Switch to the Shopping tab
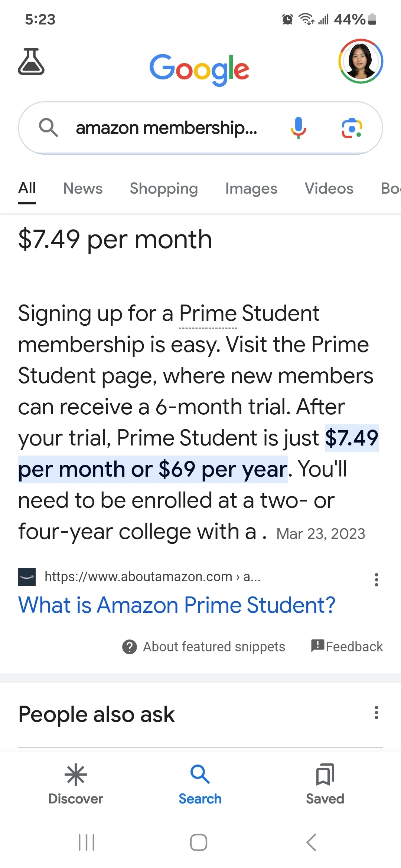 (164, 188)
